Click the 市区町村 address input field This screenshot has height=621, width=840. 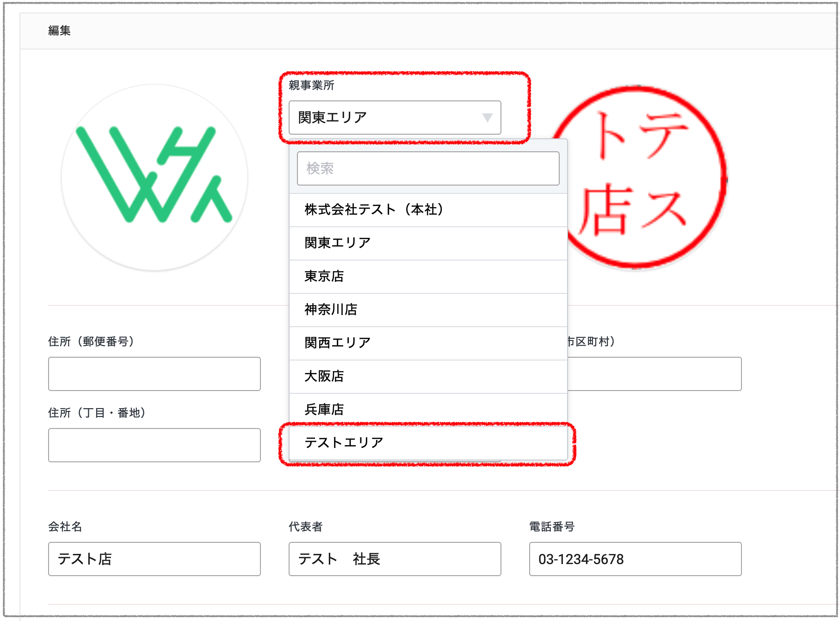pyautogui.click(x=655, y=374)
